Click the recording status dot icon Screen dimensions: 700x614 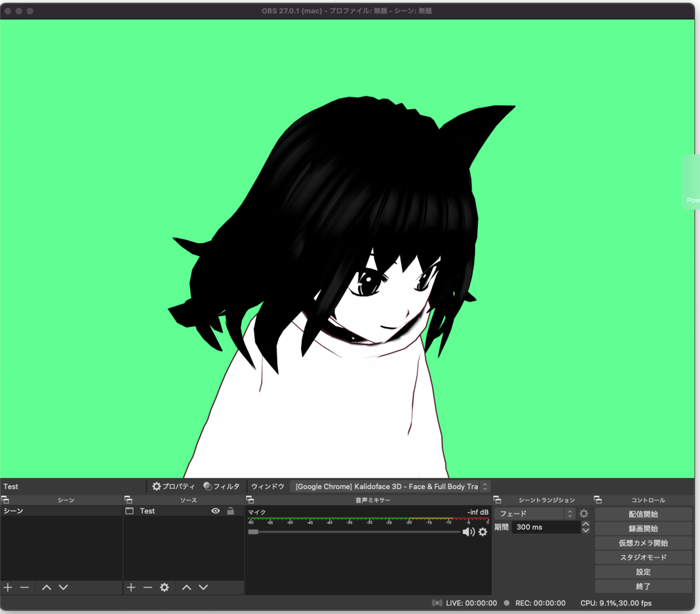[x=507, y=603]
